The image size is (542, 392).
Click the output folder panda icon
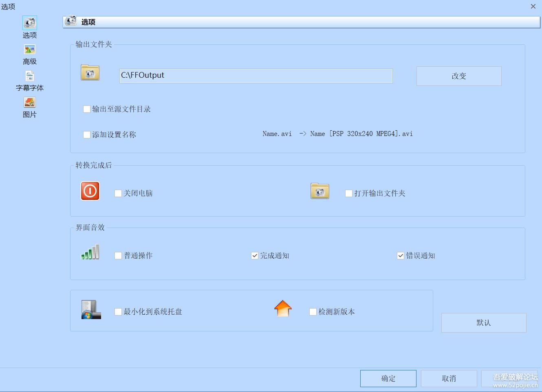(90, 72)
